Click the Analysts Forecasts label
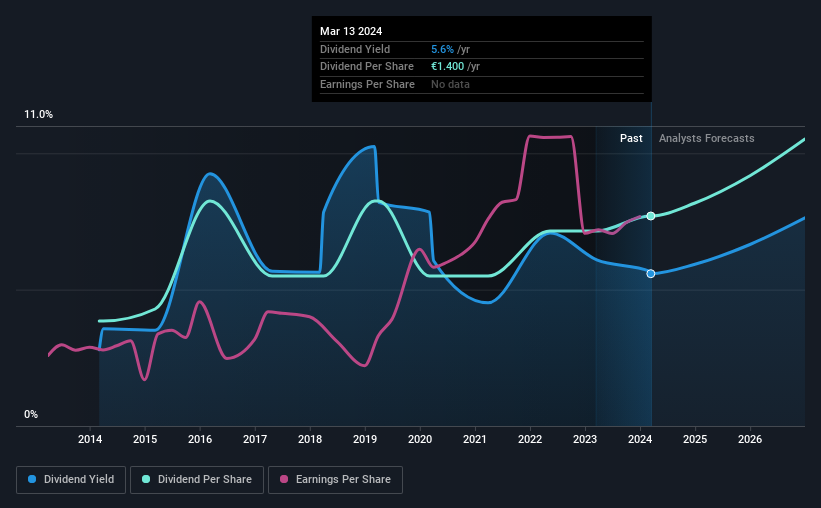Screen dimensions: 821x508 click(706, 138)
